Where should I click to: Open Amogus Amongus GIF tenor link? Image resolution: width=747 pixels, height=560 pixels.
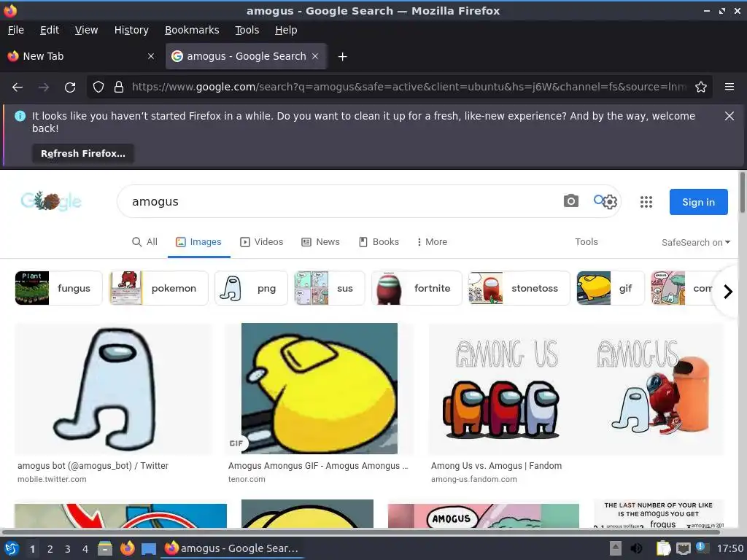tap(318, 466)
